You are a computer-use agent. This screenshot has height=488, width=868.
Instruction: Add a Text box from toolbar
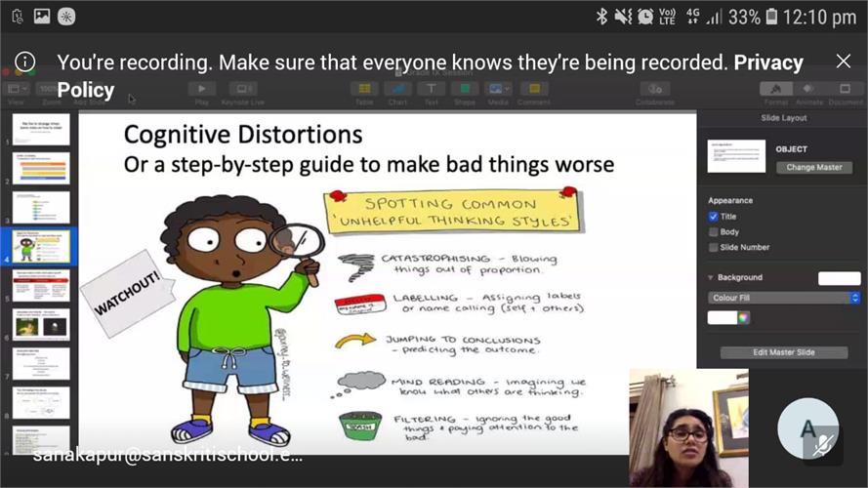432,89
